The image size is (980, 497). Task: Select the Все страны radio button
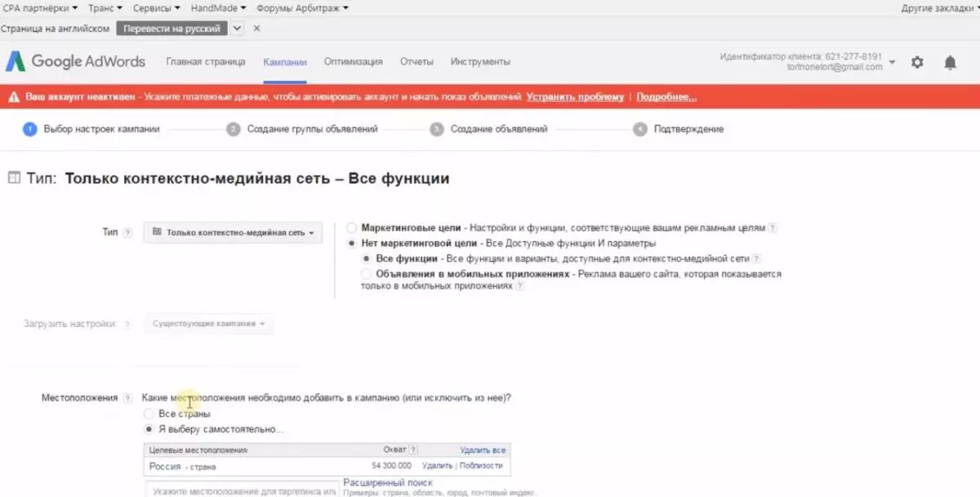[149, 414]
